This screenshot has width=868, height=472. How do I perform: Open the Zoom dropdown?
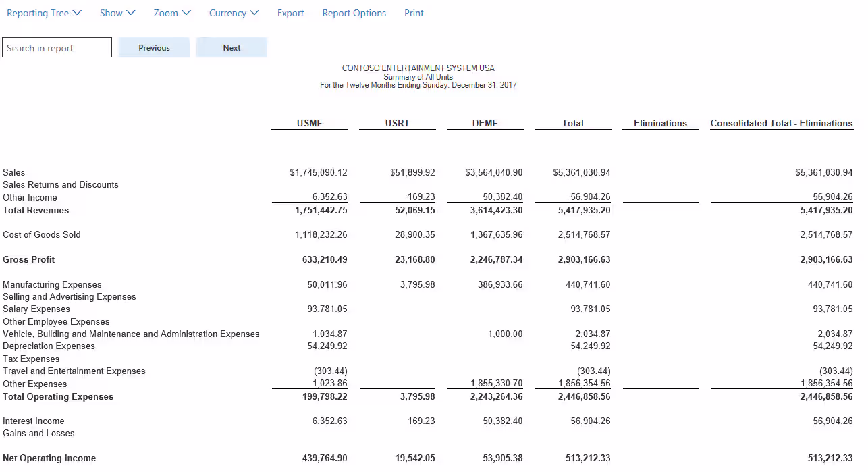[x=171, y=13]
